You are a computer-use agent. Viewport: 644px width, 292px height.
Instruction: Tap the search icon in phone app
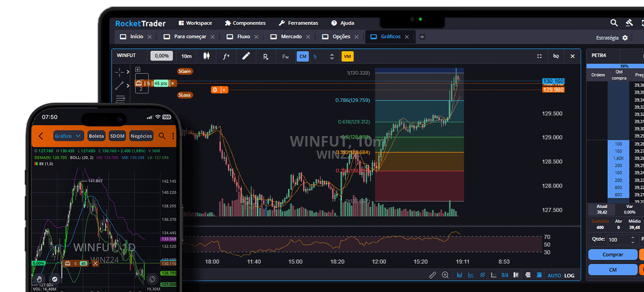pyautogui.click(x=162, y=136)
